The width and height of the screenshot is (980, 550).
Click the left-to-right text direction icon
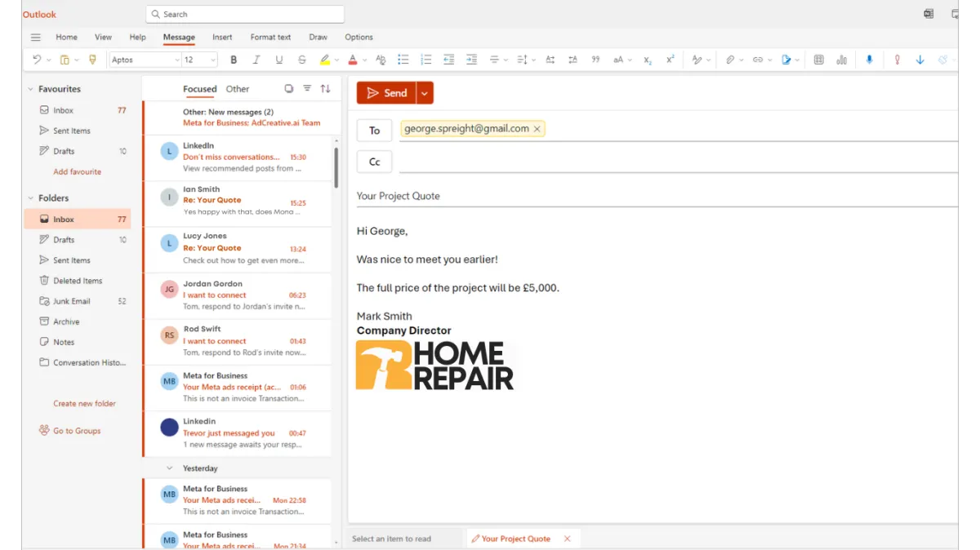(x=550, y=60)
